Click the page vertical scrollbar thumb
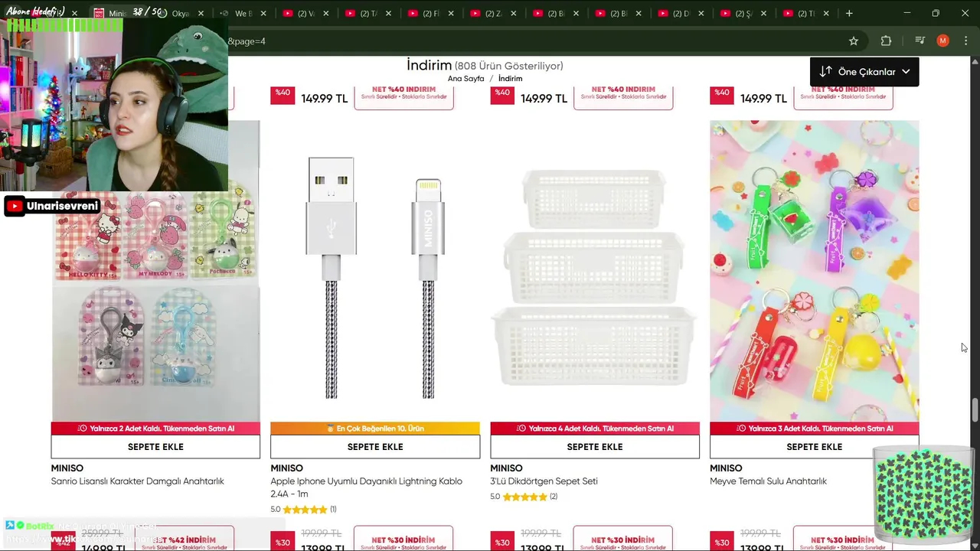The width and height of the screenshot is (980, 551). pos(975,409)
